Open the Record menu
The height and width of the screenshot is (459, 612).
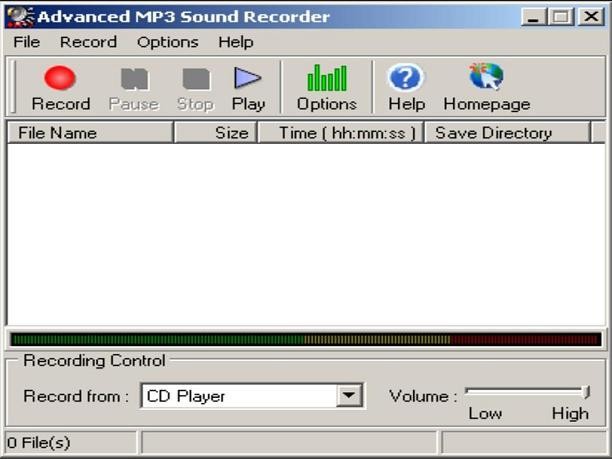click(x=88, y=42)
